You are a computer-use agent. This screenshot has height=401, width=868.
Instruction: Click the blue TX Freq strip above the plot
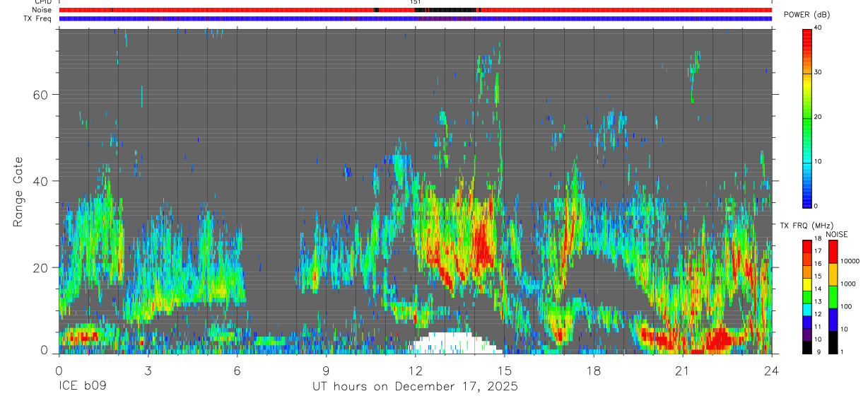pyautogui.click(x=416, y=18)
